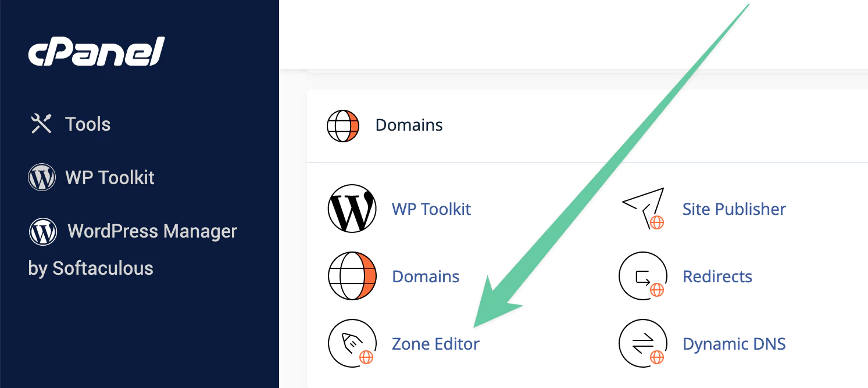Open WP Toolkit from the main panel
The width and height of the screenshot is (868, 388).
432,209
